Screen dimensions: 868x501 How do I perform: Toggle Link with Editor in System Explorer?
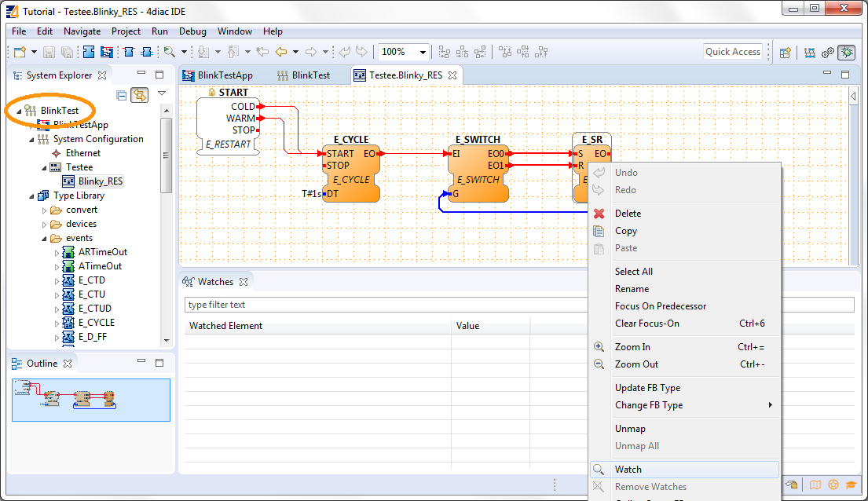coord(139,95)
